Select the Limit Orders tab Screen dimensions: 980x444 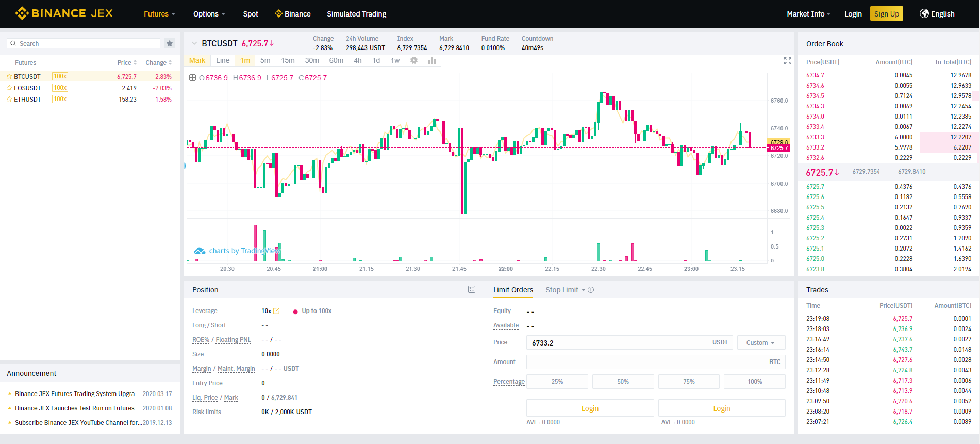513,290
